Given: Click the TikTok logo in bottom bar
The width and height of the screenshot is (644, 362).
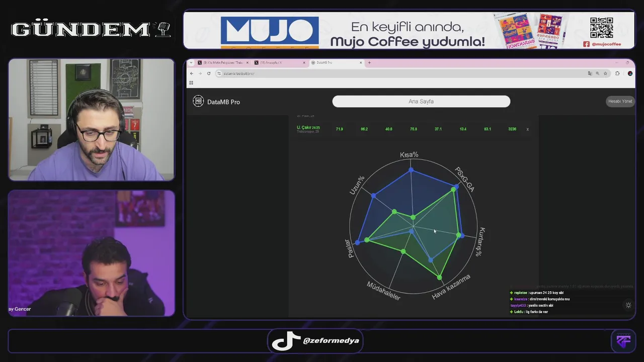Looking at the screenshot, I should point(286,341).
